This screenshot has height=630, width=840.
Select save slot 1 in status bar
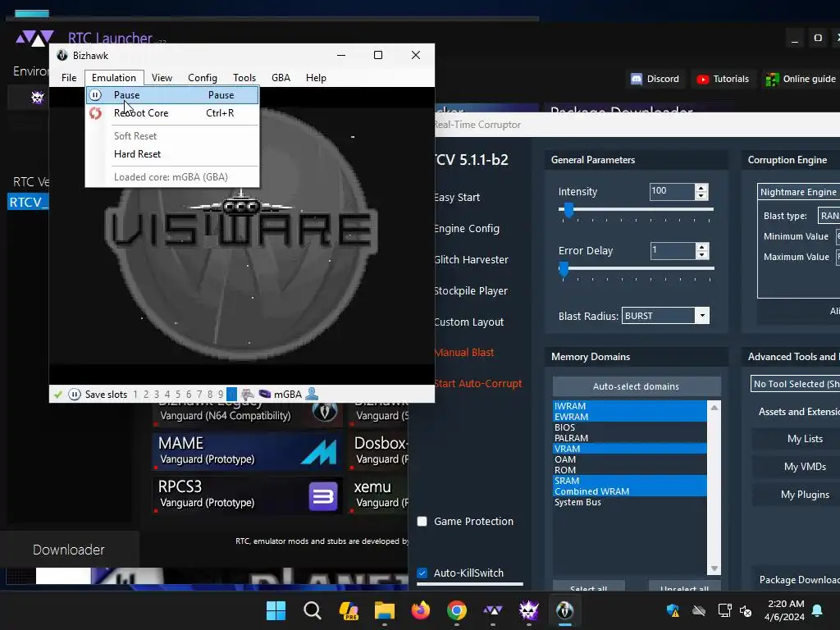pyautogui.click(x=135, y=395)
